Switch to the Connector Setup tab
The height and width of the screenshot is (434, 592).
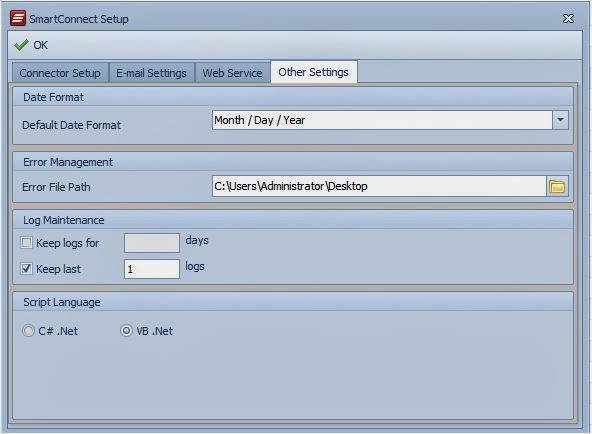pos(60,73)
